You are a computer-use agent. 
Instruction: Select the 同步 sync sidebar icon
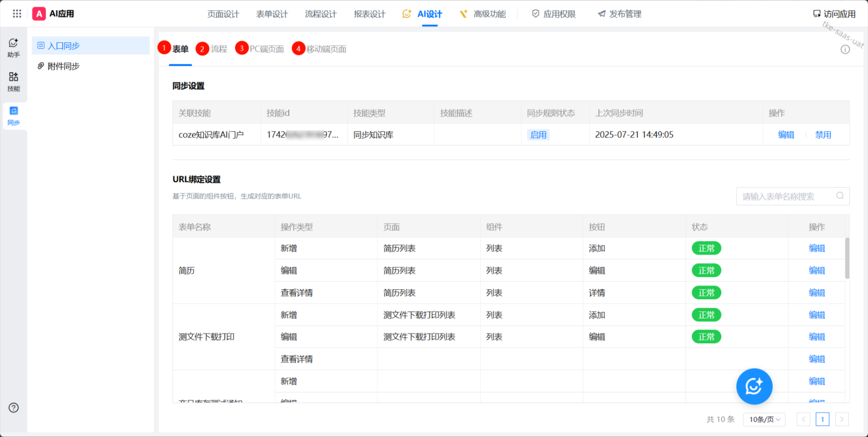[x=14, y=115]
